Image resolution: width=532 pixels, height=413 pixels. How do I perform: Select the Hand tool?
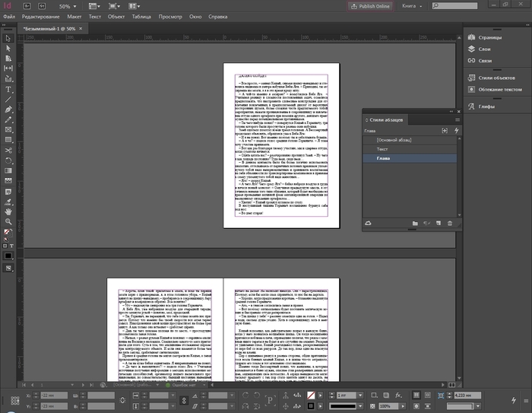click(8, 211)
